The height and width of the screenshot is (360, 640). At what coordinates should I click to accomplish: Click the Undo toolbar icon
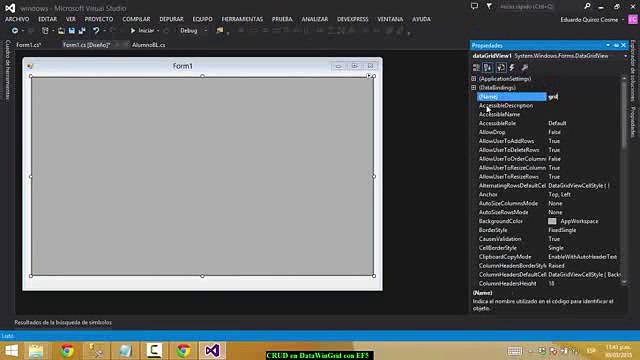point(96,31)
